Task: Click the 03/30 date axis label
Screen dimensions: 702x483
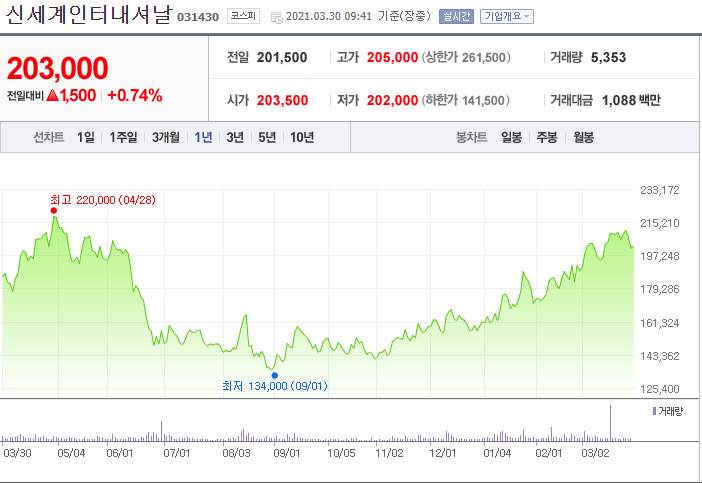Action: (x=17, y=453)
